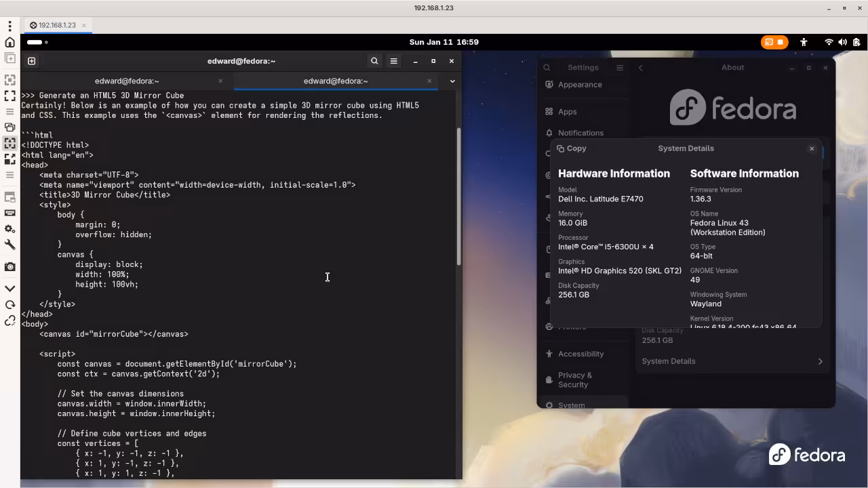Image resolution: width=868 pixels, height=488 pixels.
Task: Collapse the left sidebar using the down chevron
Action: point(10,289)
